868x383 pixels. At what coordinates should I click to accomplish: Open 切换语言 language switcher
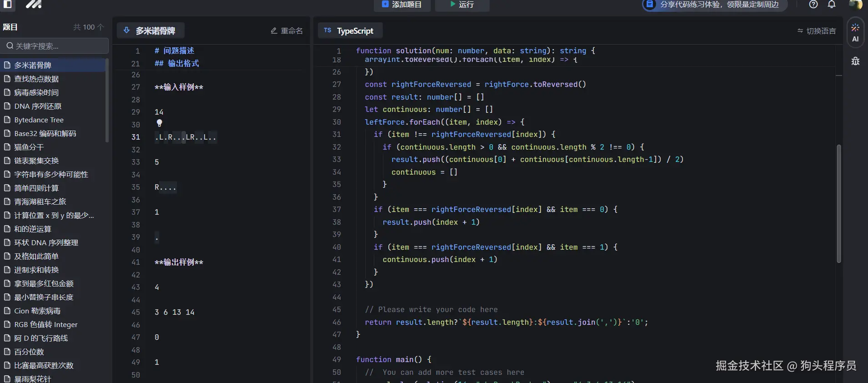[x=817, y=31]
